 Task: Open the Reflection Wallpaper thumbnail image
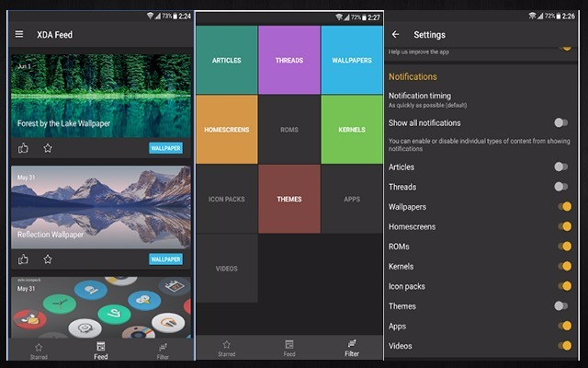(x=100, y=207)
